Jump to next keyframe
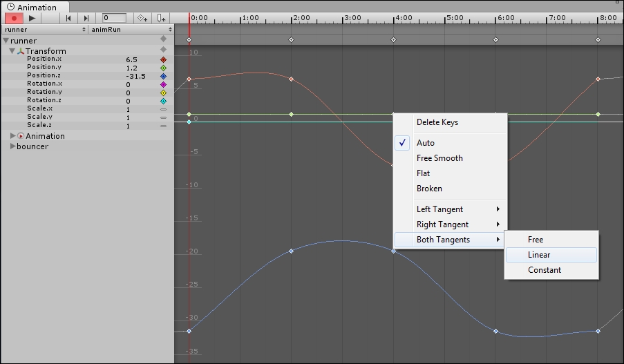 pos(86,18)
